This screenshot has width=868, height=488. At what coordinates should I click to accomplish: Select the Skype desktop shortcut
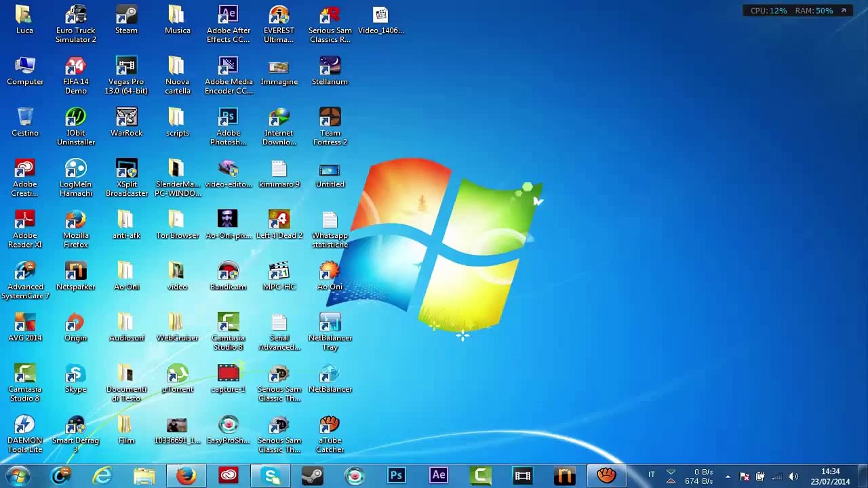click(75, 379)
